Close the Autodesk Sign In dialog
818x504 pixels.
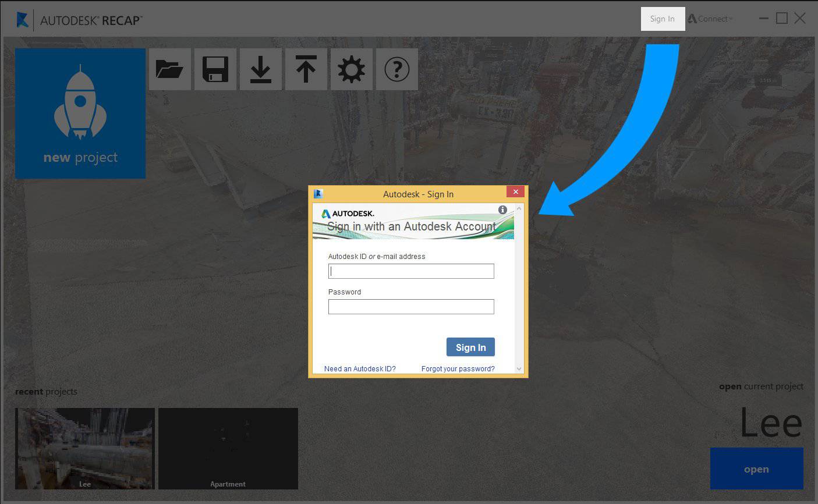click(515, 191)
